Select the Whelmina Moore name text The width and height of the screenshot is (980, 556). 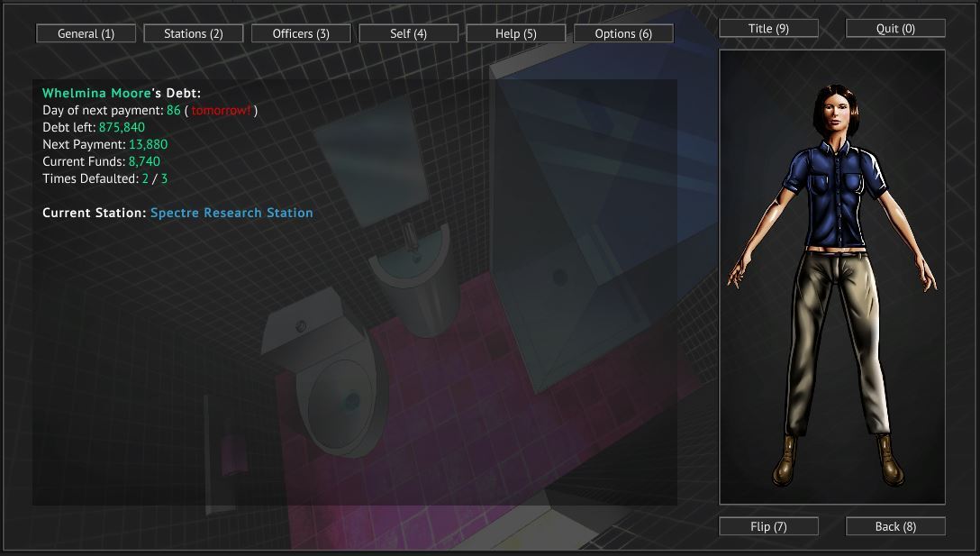96,93
